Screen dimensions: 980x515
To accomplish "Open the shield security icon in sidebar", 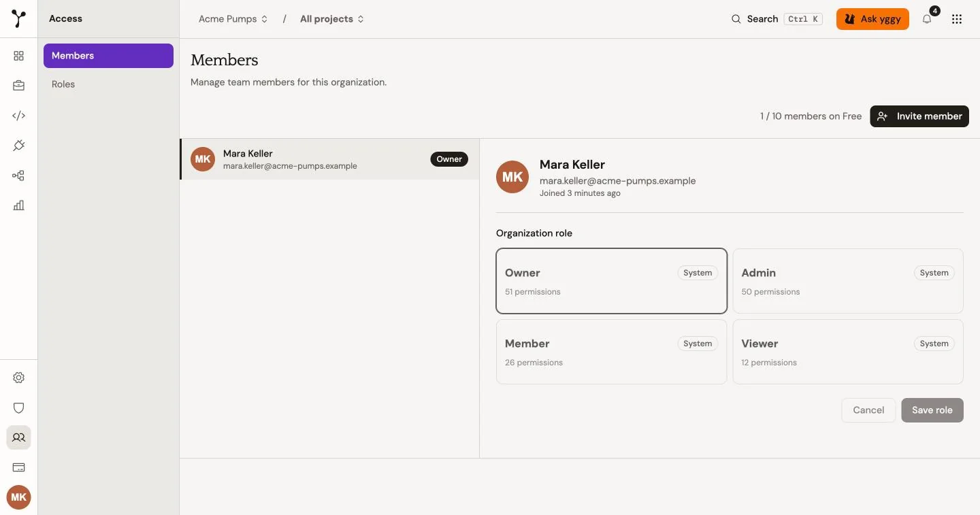I will click(18, 408).
